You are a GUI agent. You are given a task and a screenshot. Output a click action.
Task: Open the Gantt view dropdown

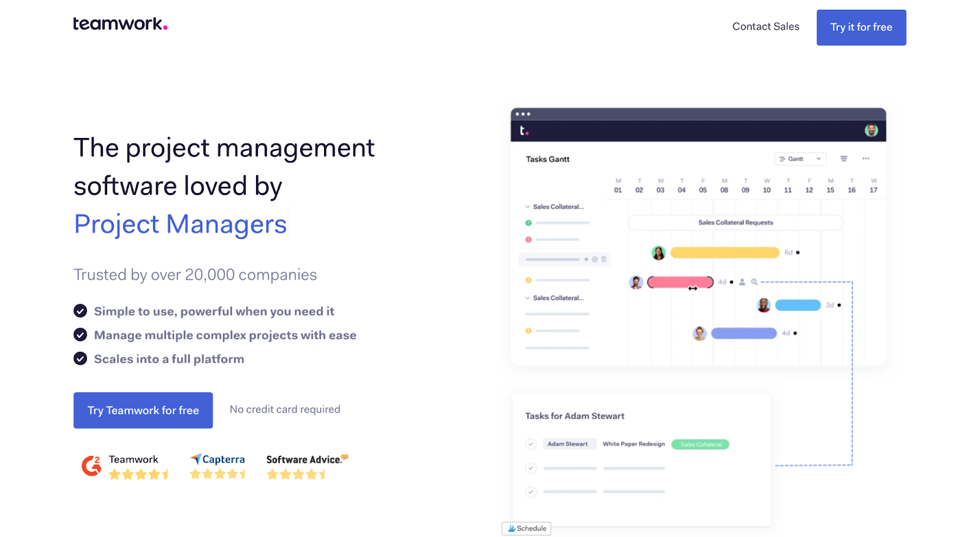click(x=800, y=159)
